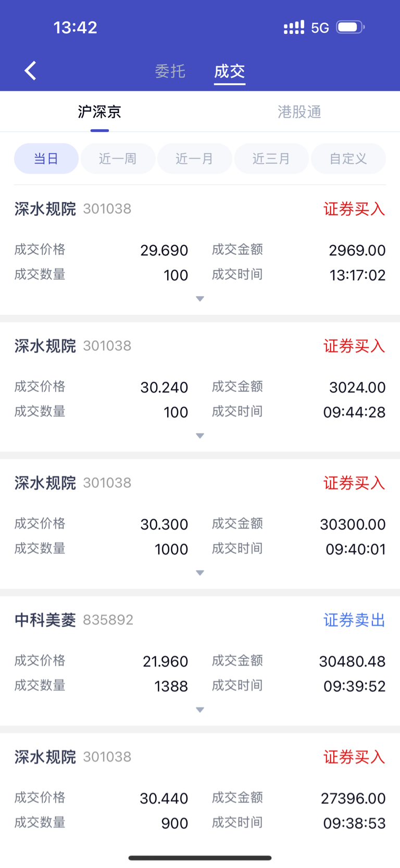Expand 中科美菱 sell trade details arrow
400x868 pixels.
(200, 710)
